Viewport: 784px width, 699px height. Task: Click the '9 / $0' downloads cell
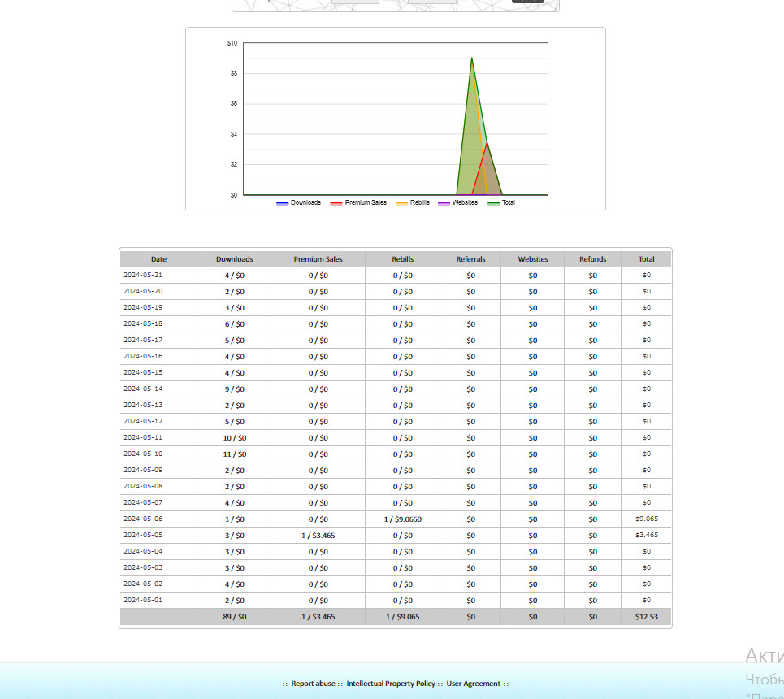point(234,389)
